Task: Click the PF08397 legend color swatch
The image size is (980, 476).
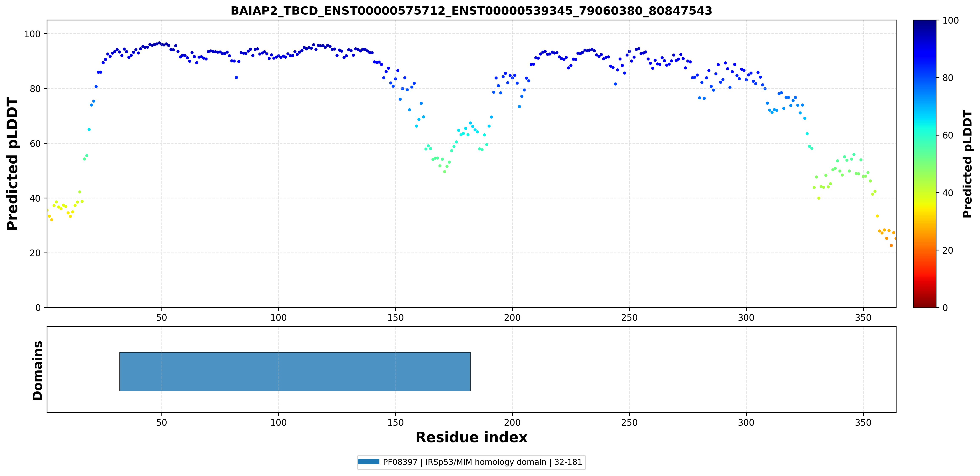Action: tap(369, 462)
